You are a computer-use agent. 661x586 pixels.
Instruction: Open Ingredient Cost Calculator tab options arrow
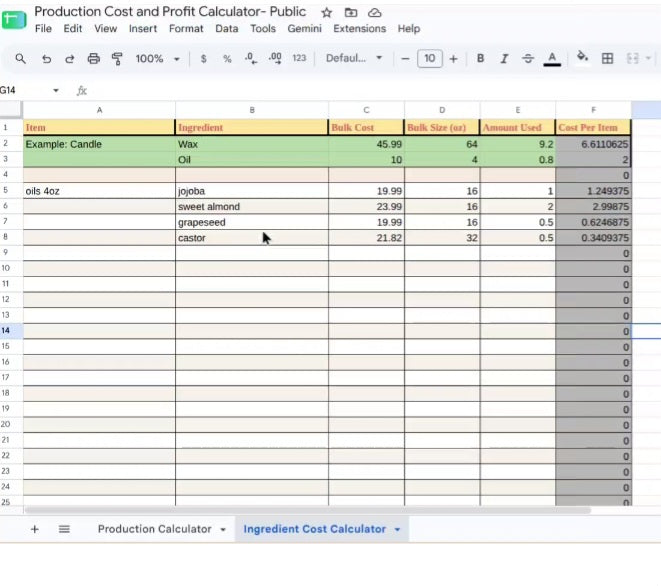point(397,530)
